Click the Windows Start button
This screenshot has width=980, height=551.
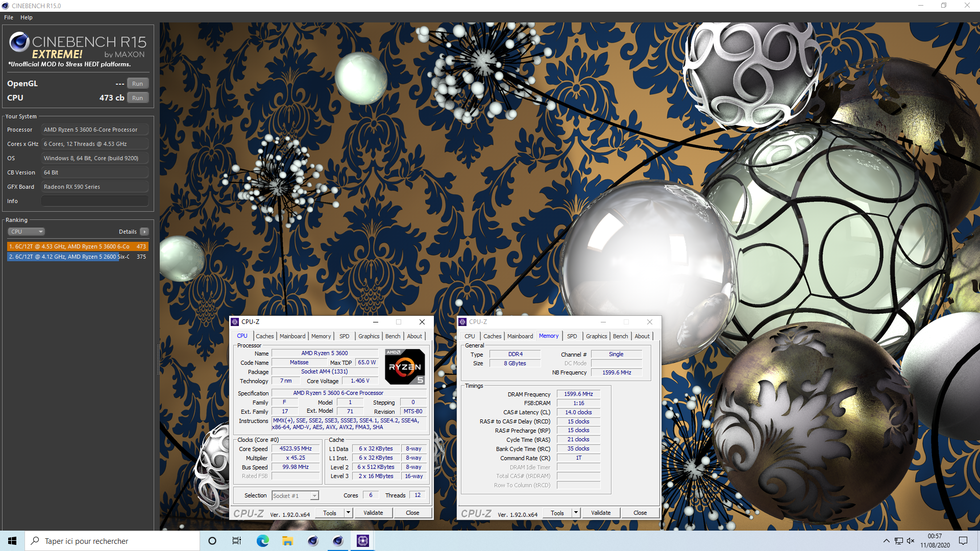coord(12,541)
